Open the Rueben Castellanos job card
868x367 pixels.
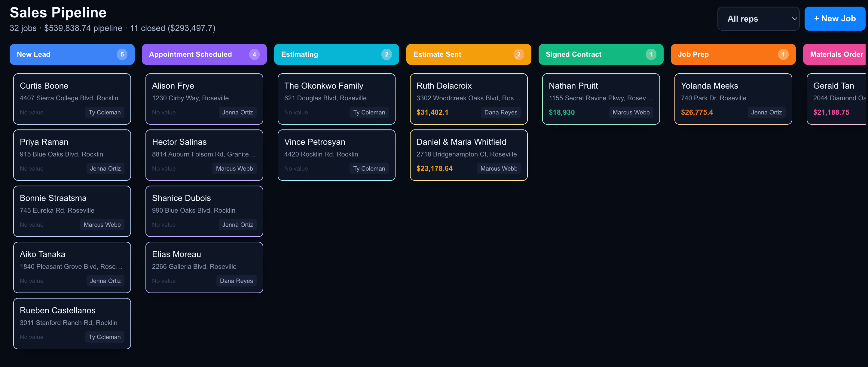click(72, 323)
